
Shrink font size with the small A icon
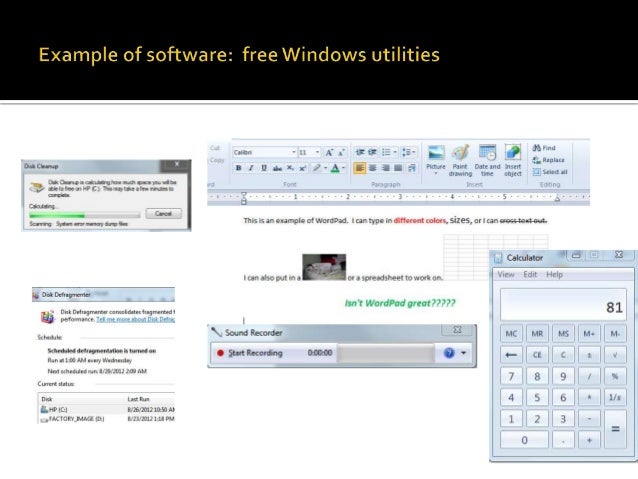coord(341,153)
